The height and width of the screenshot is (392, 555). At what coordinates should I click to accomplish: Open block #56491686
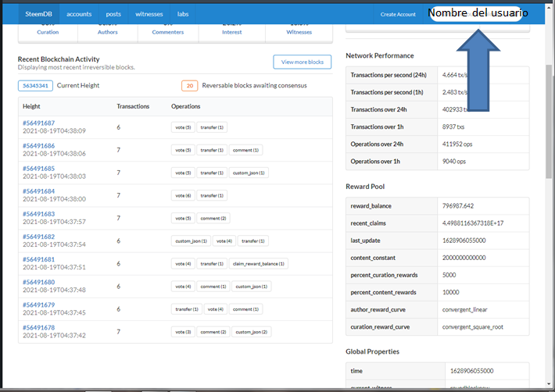38,145
